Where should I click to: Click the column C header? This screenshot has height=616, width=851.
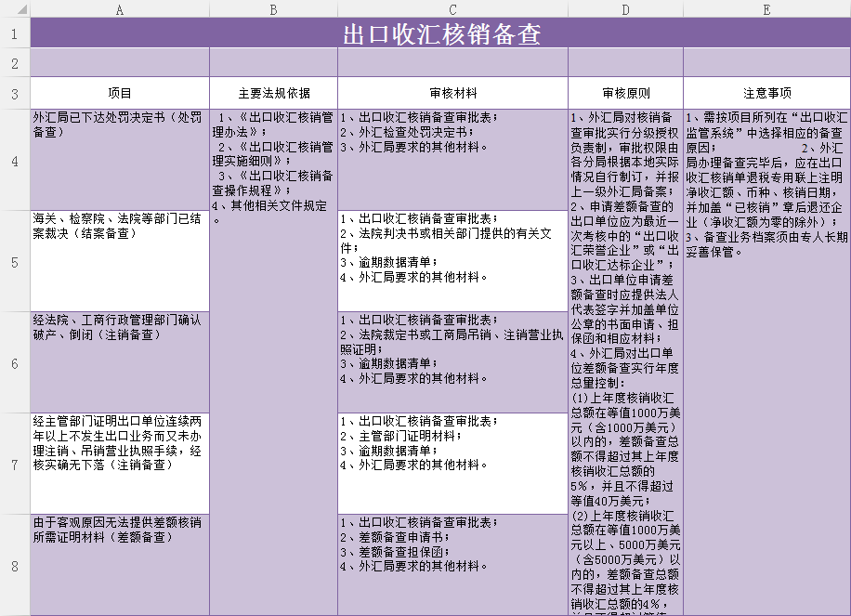(452, 9)
